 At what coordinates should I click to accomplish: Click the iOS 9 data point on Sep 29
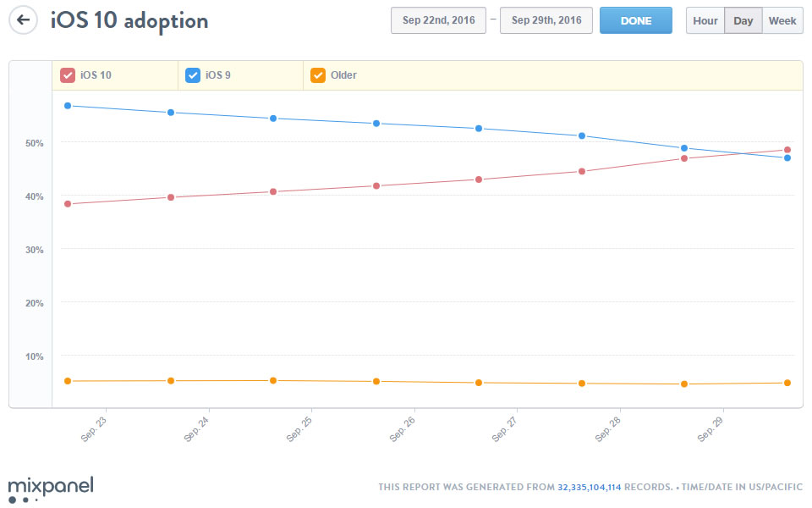point(787,157)
